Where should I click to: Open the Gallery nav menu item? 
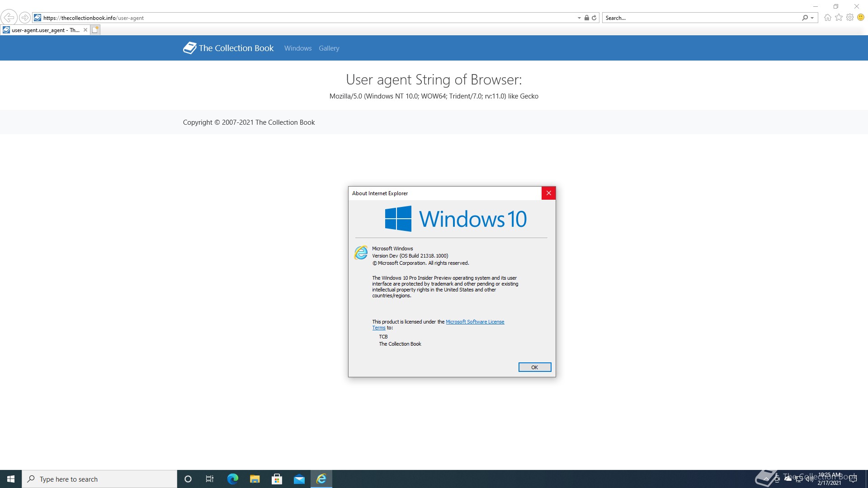pyautogui.click(x=329, y=48)
